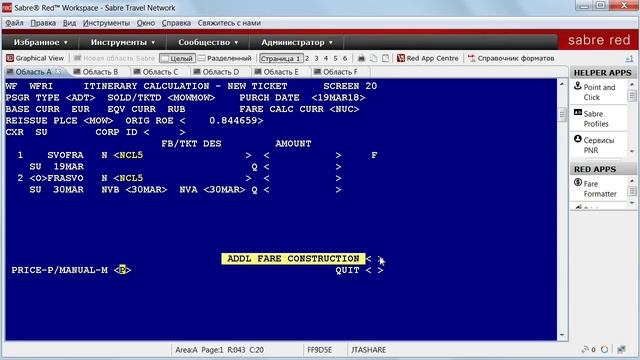Click the copy pages icon
640x360 pixels.
click(373, 58)
